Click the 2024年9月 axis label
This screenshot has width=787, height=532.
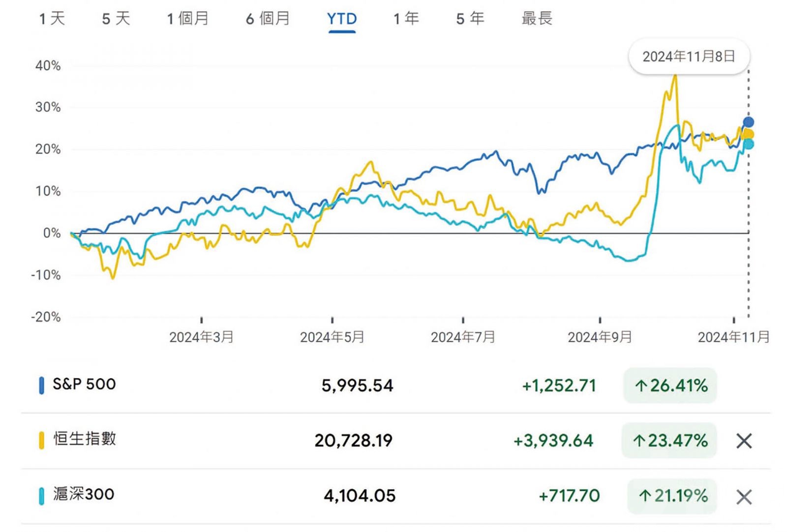[600, 337]
